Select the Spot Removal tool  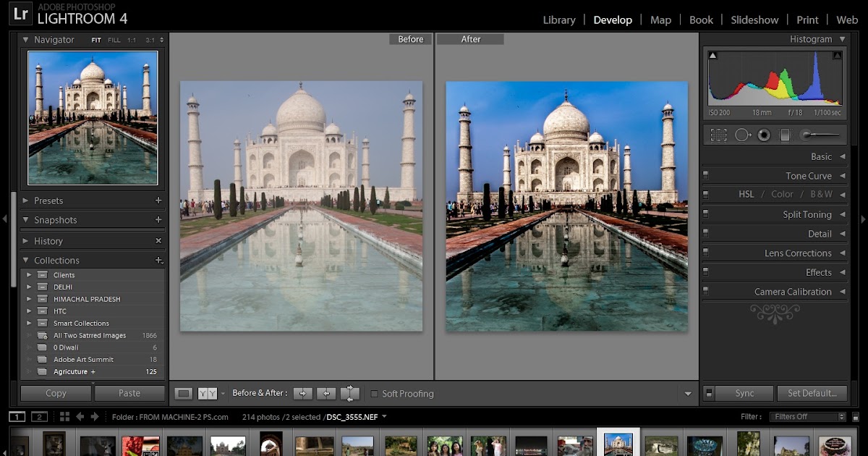point(742,135)
